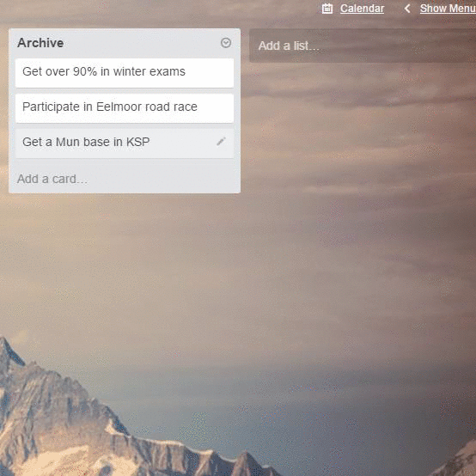Viewport: 476px width, 476px height.
Task: Open the board sidebar via Show Menu
Action: click(448, 9)
